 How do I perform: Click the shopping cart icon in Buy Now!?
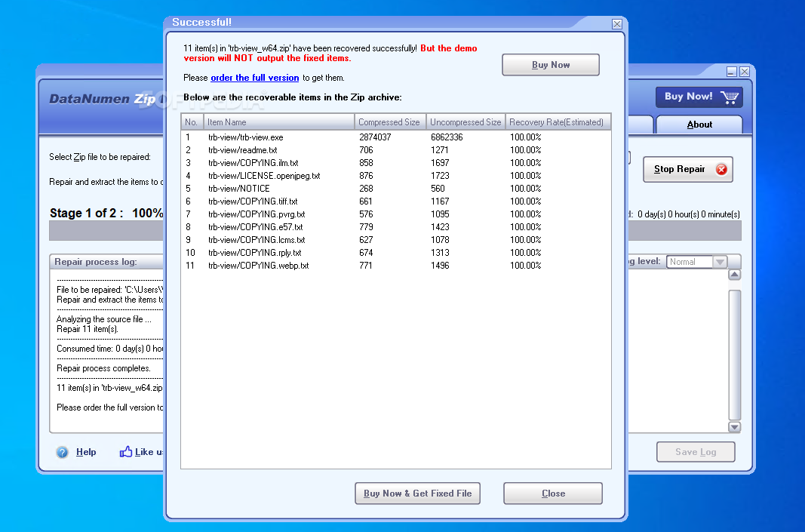point(729,97)
